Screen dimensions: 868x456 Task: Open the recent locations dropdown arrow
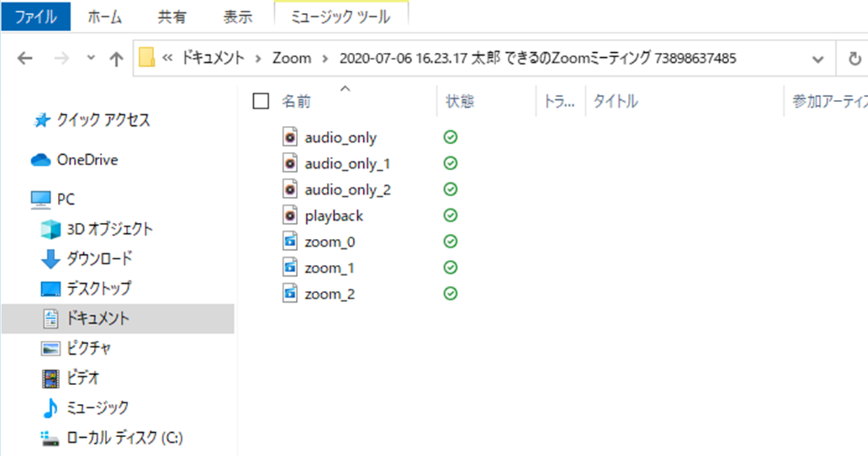click(90, 59)
